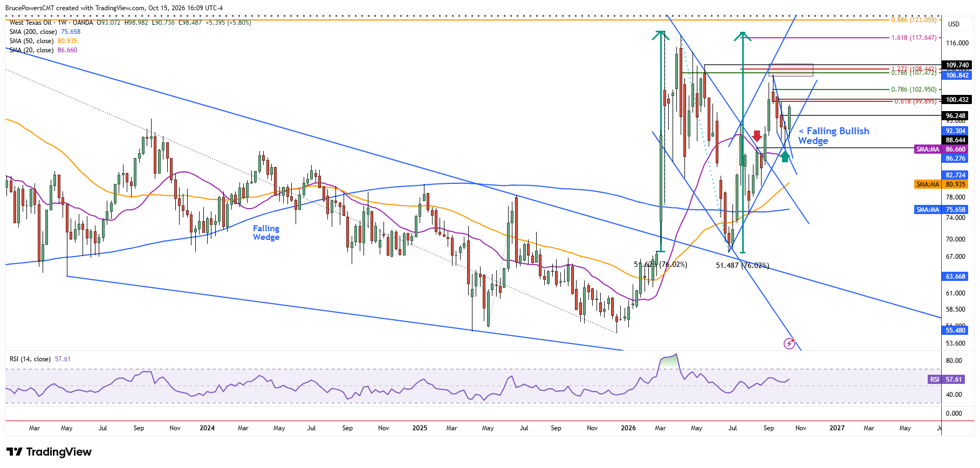Click the purple RSI 57.61 axis label

946,380
